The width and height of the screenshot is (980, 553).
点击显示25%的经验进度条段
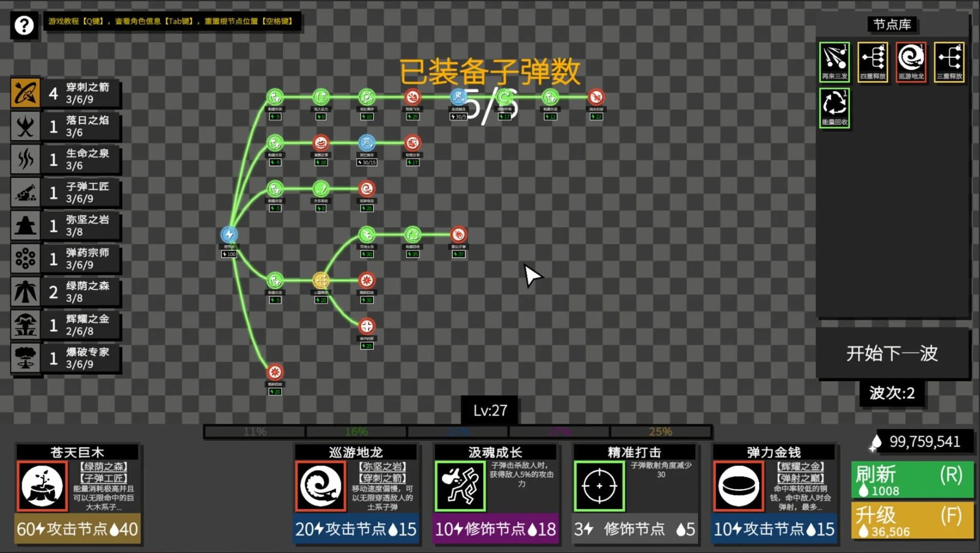coord(661,432)
